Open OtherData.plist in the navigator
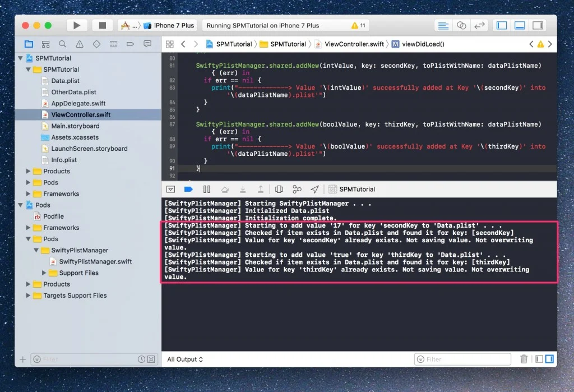 73,92
